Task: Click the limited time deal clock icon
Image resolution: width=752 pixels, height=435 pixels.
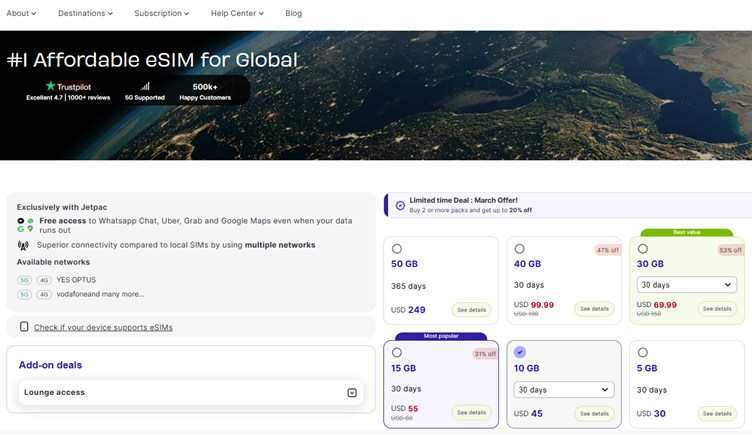Action: tap(400, 205)
